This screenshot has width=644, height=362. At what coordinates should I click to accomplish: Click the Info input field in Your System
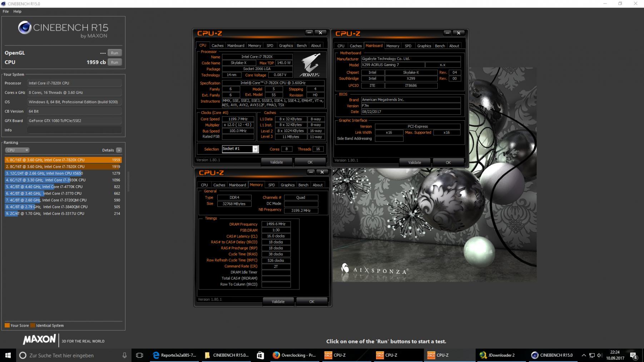[x=74, y=130]
